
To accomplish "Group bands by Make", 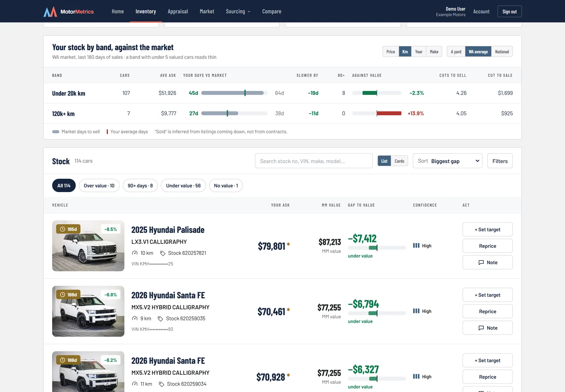I will (434, 52).
